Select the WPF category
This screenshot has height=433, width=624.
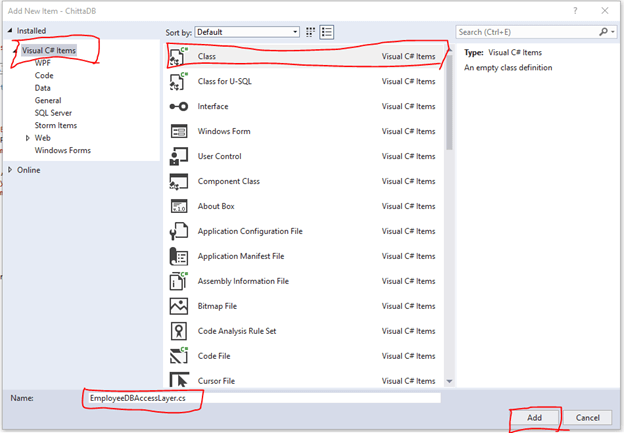tap(43, 63)
